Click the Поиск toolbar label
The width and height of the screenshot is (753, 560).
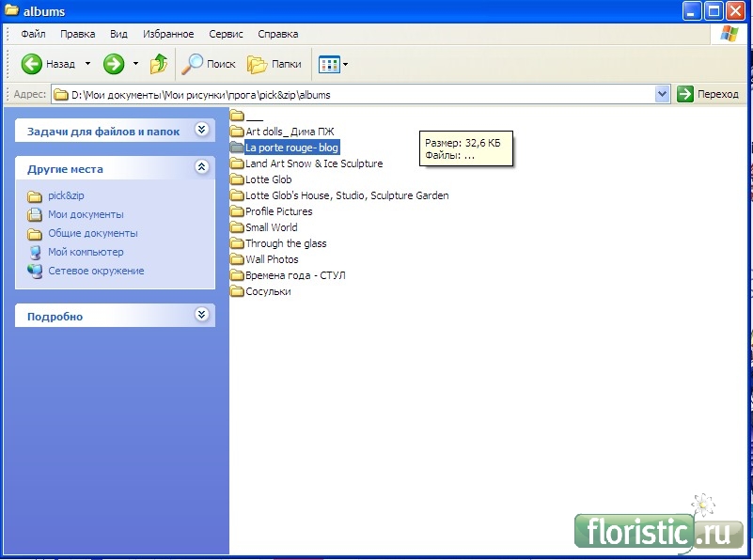pyautogui.click(x=221, y=64)
